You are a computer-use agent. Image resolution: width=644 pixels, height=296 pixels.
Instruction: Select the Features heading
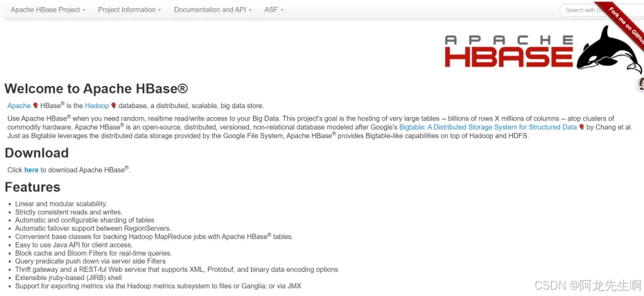point(33,187)
